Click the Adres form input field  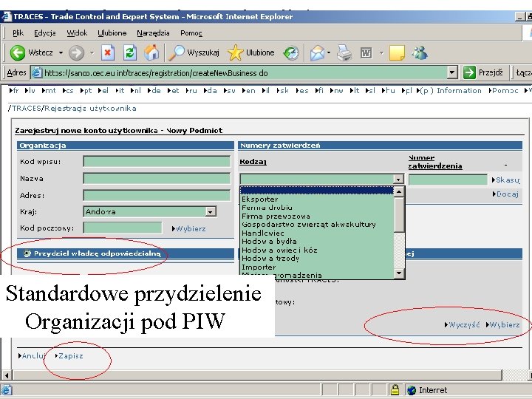coord(157,195)
